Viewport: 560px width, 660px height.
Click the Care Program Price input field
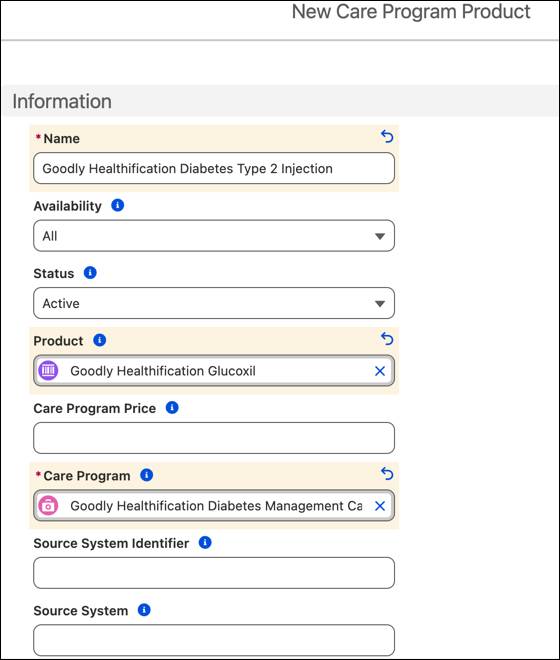tap(214, 438)
